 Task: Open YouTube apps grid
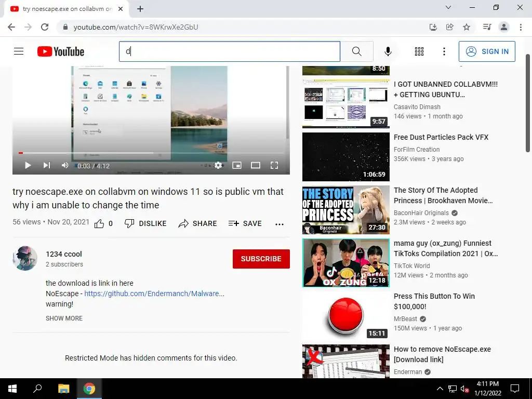(419, 51)
